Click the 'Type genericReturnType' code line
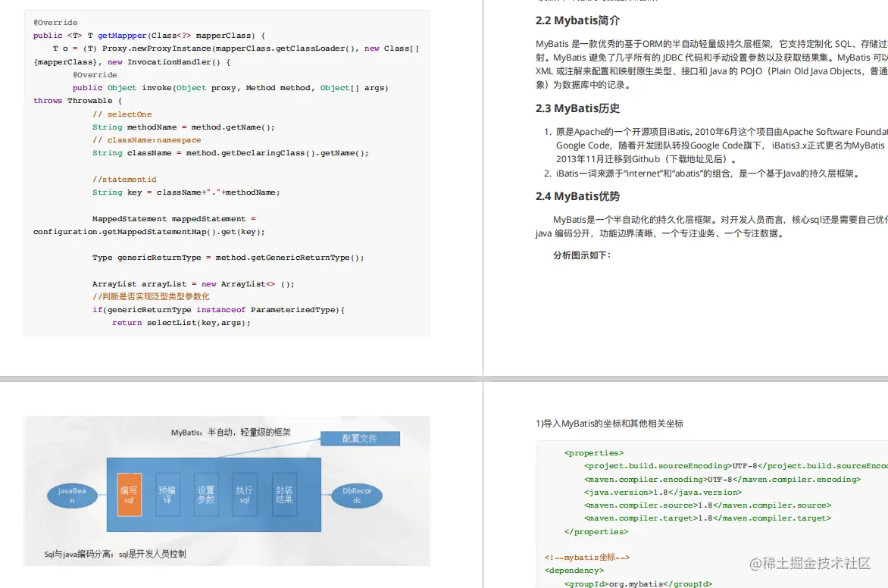 pos(228,257)
